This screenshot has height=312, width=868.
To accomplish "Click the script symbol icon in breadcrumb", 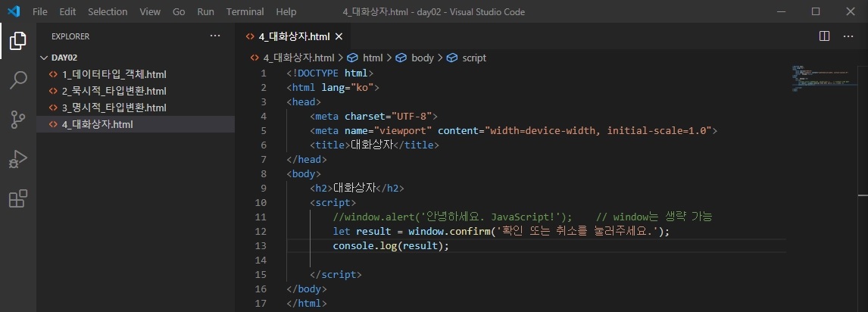I will [452, 58].
